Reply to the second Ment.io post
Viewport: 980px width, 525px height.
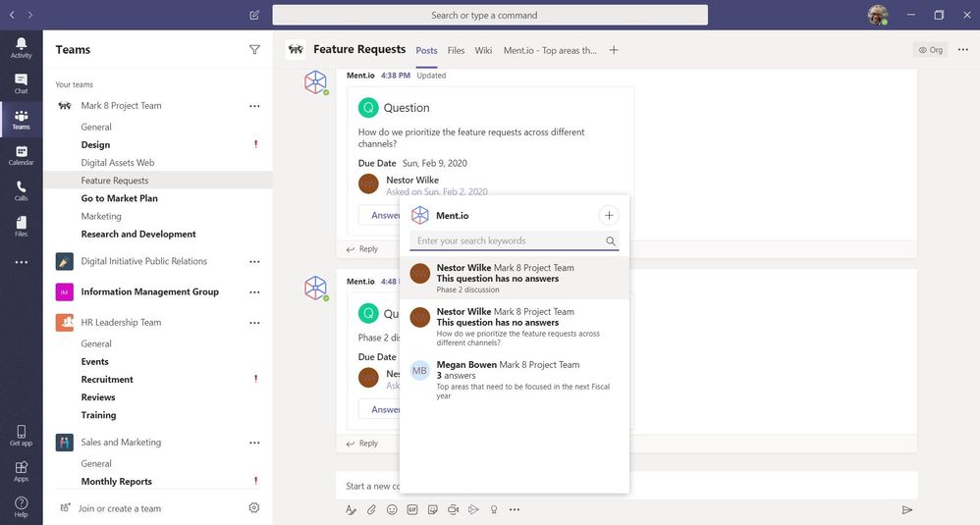click(362, 444)
